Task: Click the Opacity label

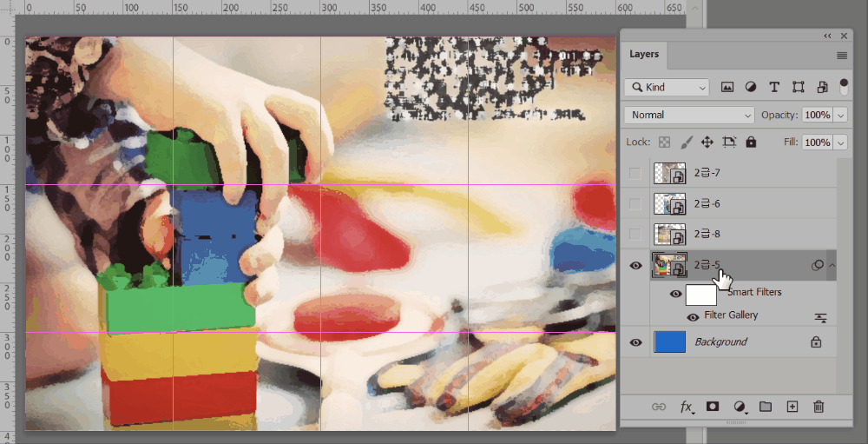Action: tap(779, 116)
